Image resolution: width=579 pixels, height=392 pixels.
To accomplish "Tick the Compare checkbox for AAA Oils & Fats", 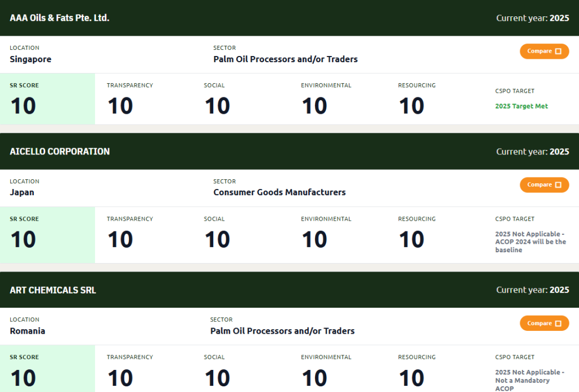I will pyautogui.click(x=558, y=51).
